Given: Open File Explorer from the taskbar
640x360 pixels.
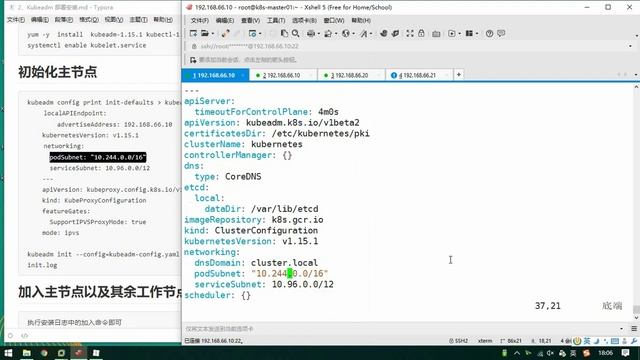Looking at the screenshot, I should click(x=27, y=353).
